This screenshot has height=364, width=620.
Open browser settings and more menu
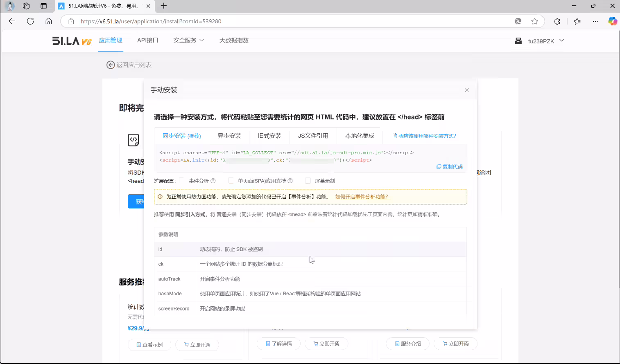[x=595, y=21]
